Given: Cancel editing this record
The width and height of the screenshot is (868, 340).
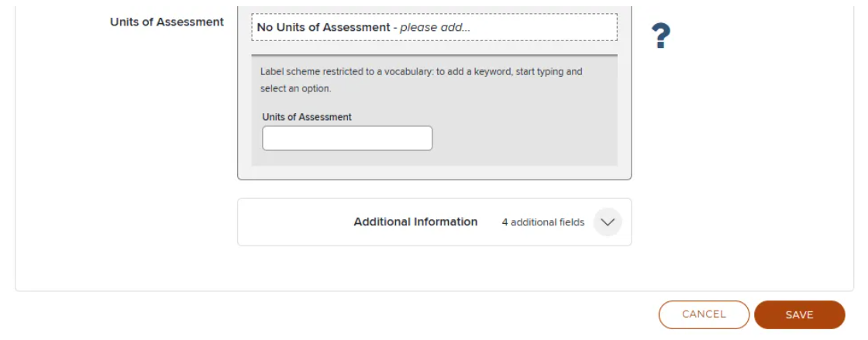Looking at the screenshot, I should 704,314.
